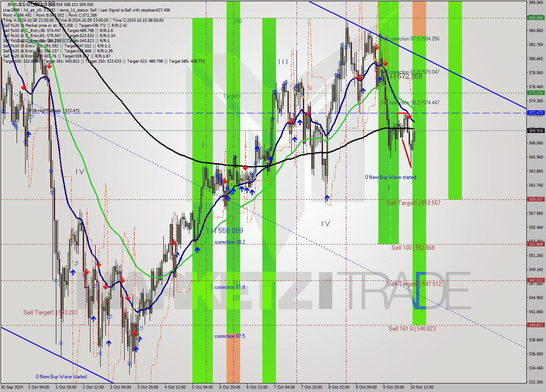
Task: Click the '1 Oct 20:00' time label
Action: [x=67, y=387]
